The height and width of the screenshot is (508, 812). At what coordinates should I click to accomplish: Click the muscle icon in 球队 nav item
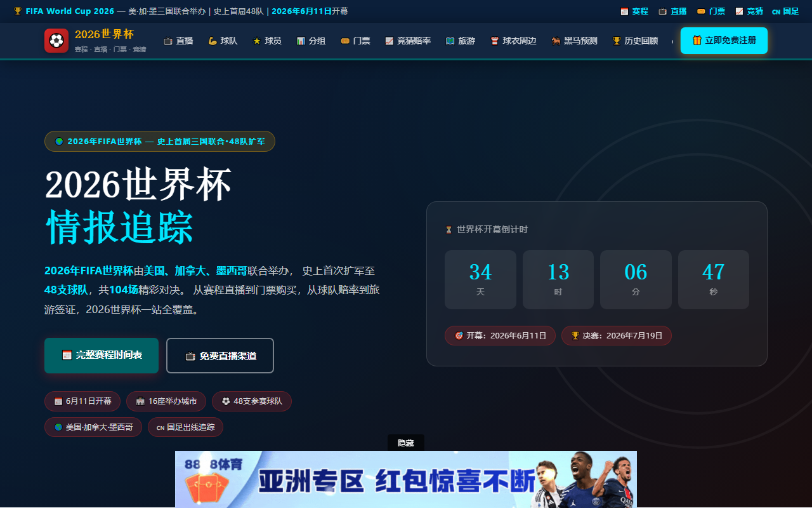[x=213, y=41]
